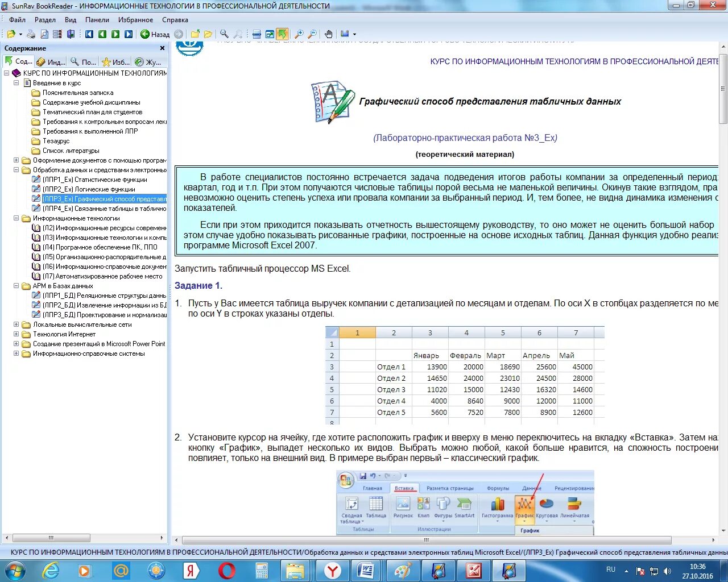Click the contents panel horizontal scrollbar

[x=84, y=538]
